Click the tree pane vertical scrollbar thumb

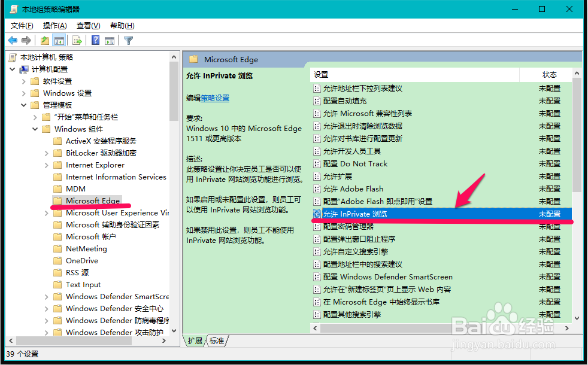click(x=174, y=92)
